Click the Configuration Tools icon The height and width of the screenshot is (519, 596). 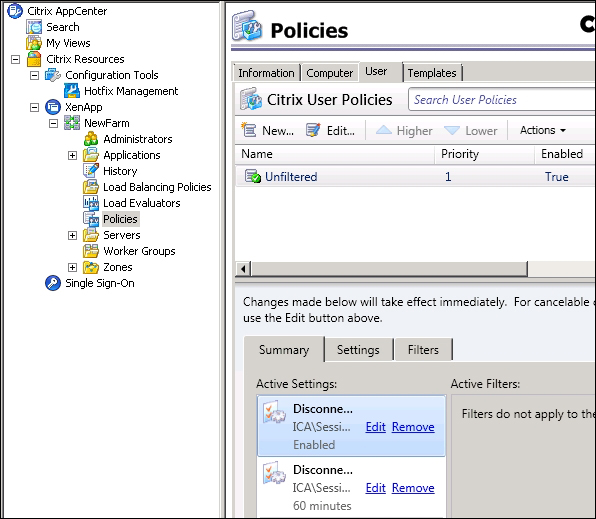coord(53,75)
